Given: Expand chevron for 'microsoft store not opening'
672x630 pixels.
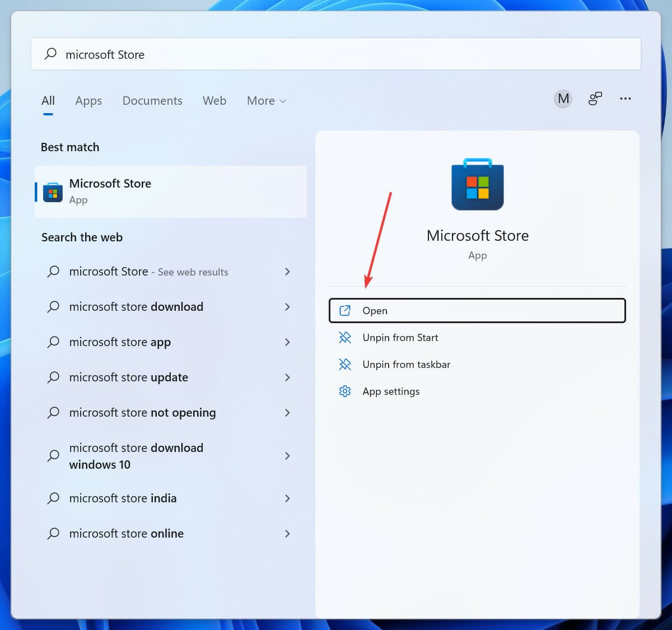Looking at the screenshot, I should coord(287,413).
